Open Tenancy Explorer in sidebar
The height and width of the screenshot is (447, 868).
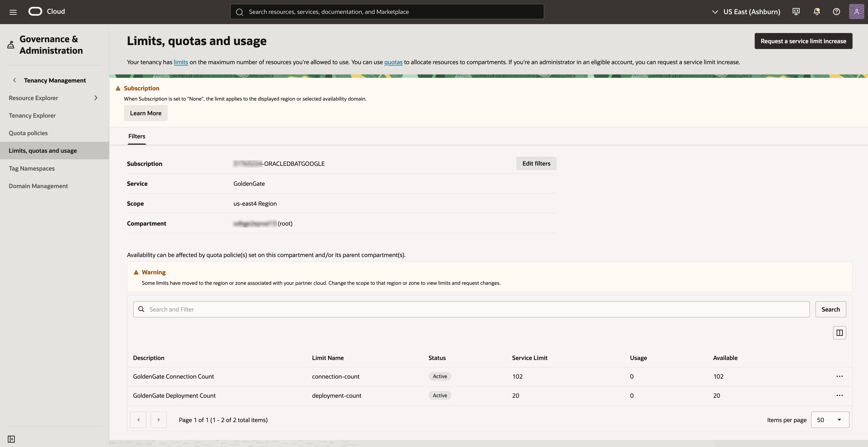pyautogui.click(x=32, y=116)
